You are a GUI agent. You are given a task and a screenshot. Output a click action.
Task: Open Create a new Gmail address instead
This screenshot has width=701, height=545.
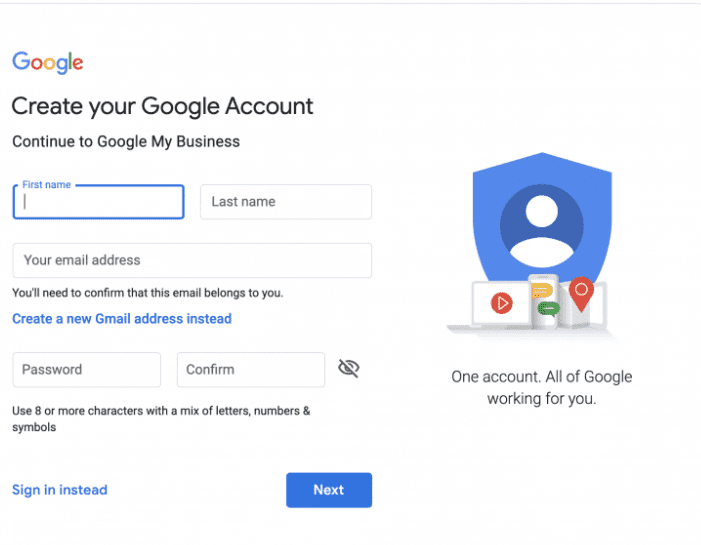click(x=122, y=319)
